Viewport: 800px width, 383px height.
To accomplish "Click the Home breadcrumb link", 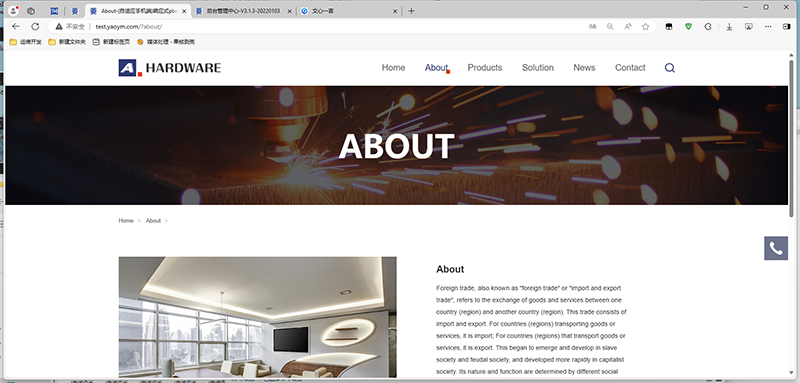I will click(126, 221).
